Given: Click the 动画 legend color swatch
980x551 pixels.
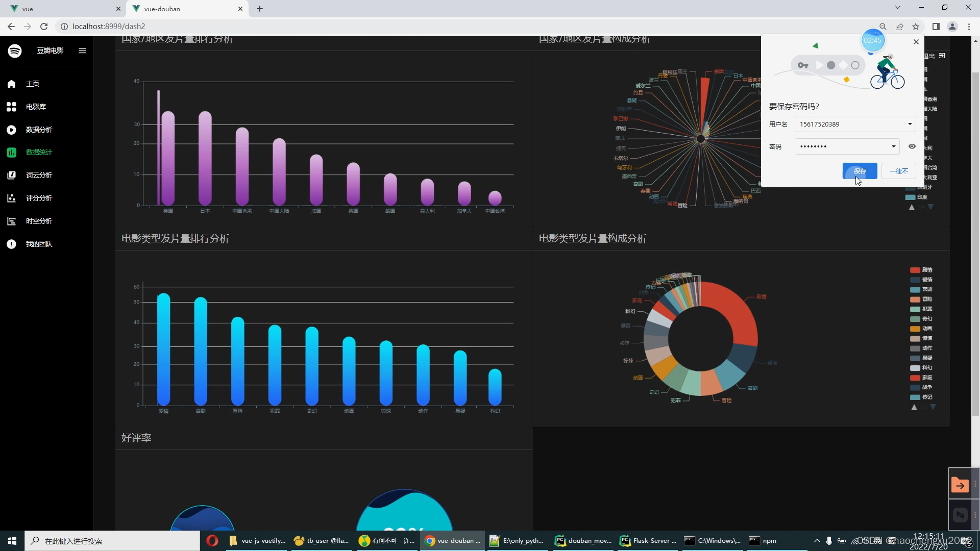Looking at the screenshot, I should [x=915, y=329].
